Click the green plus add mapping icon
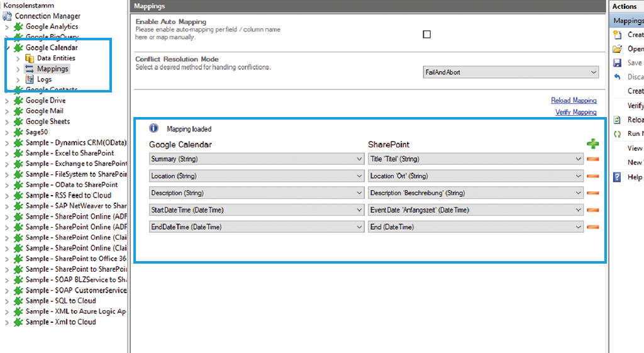 point(592,144)
